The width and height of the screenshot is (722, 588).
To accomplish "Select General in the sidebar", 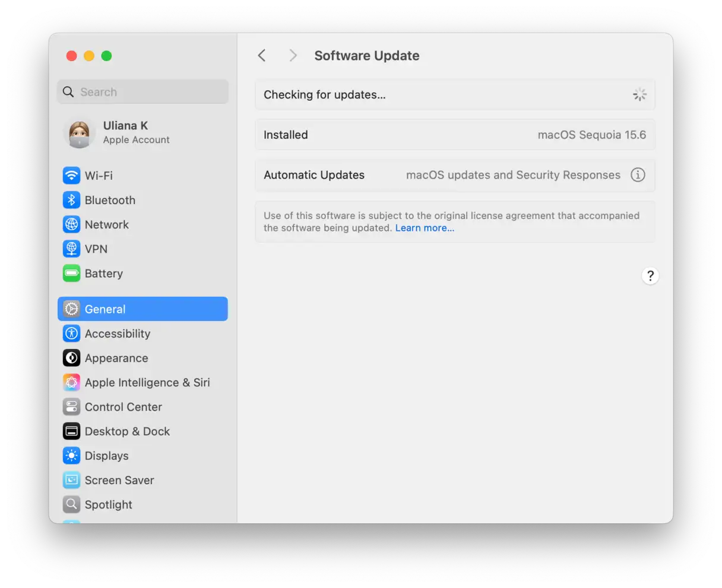I will tap(142, 309).
